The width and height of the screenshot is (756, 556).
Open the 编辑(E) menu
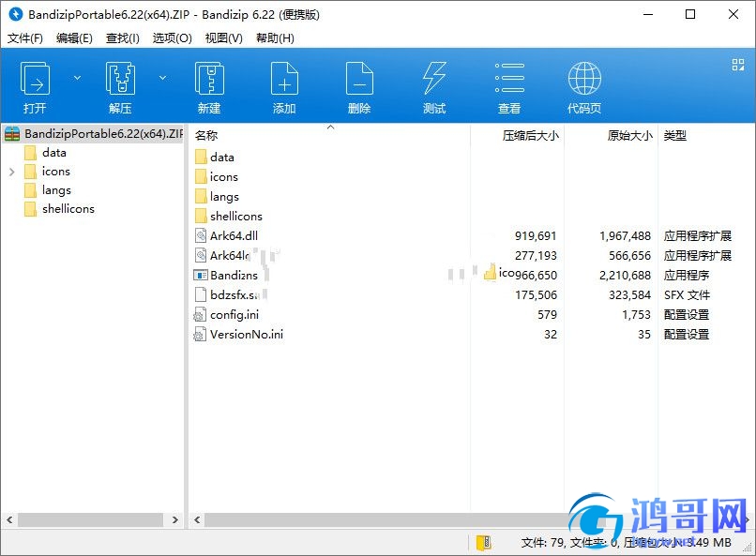click(74, 38)
